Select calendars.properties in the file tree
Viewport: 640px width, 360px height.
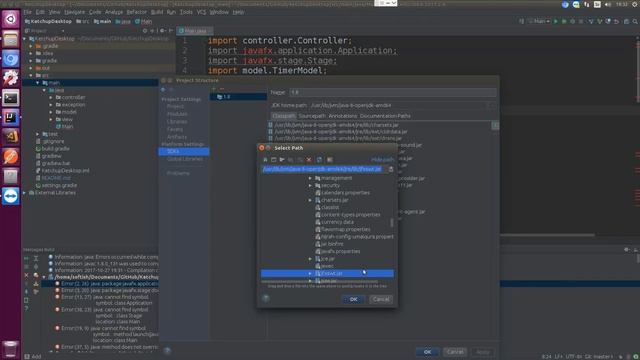click(x=342, y=193)
